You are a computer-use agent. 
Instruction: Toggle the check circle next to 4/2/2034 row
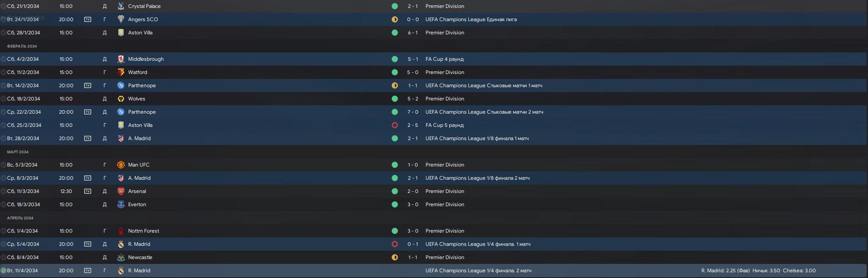click(4, 59)
